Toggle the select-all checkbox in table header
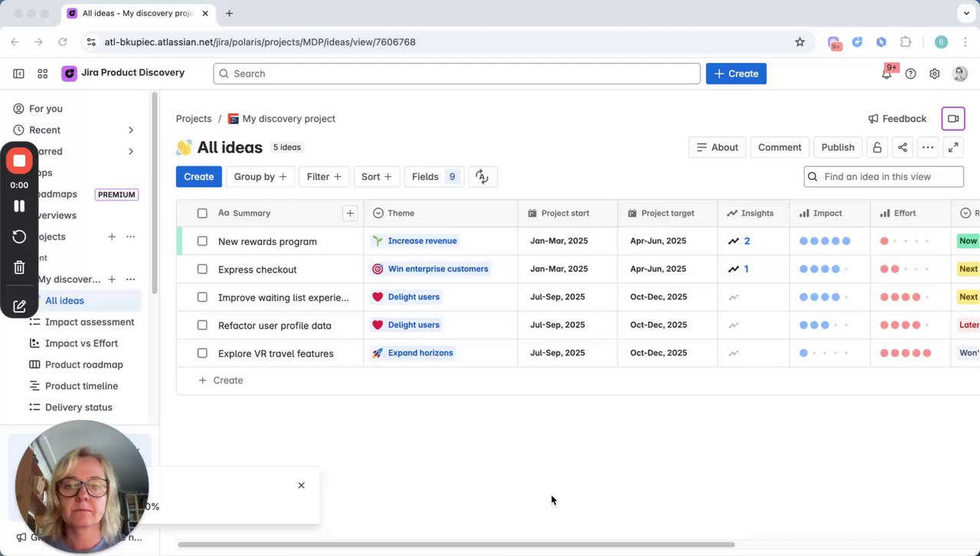 click(x=202, y=213)
